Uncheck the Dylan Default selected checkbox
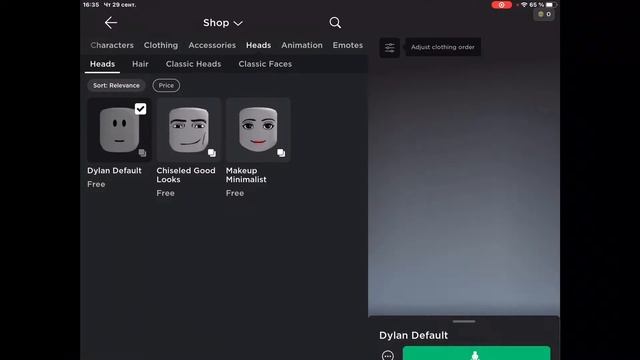 (140, 109)
